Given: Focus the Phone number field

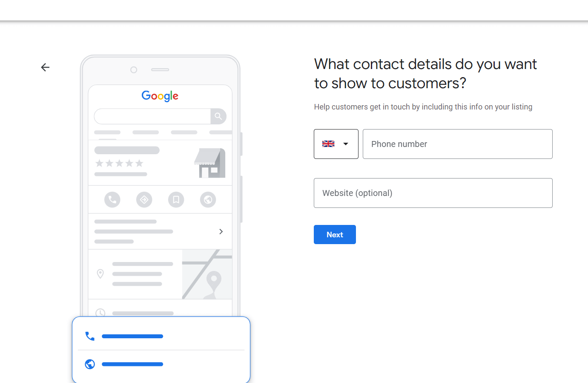Looking at the screenshot, I should click(457, 144).
